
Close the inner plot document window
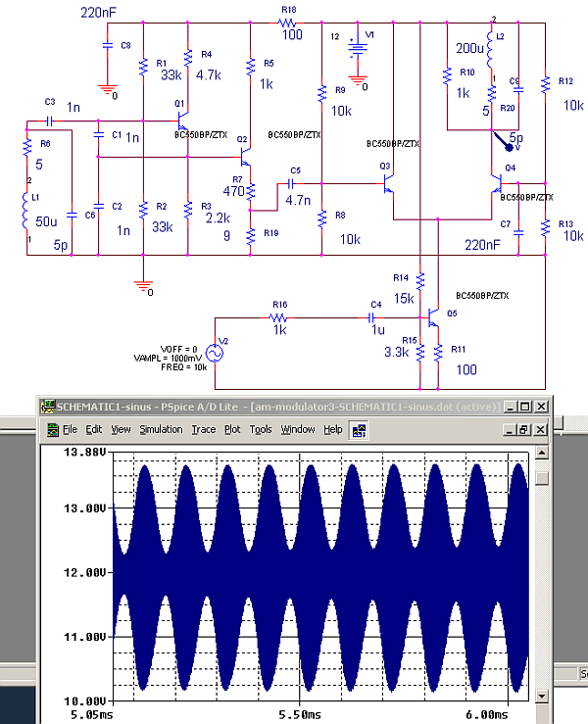point(540,430)
